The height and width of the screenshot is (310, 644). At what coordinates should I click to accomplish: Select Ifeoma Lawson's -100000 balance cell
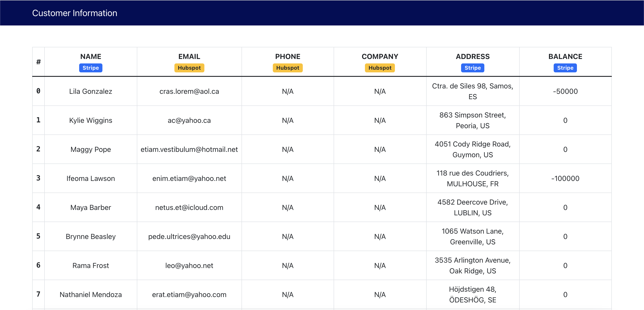pos(565,178)
